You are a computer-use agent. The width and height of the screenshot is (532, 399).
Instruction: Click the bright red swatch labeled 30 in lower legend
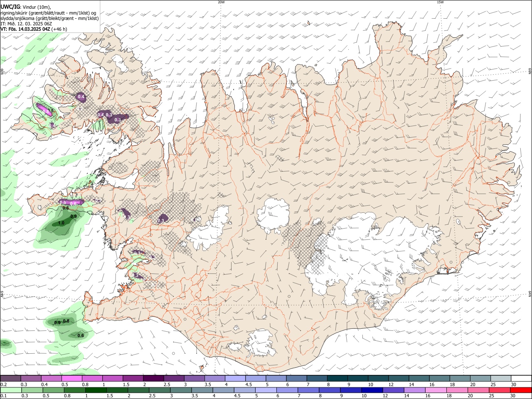coord(521,390)
